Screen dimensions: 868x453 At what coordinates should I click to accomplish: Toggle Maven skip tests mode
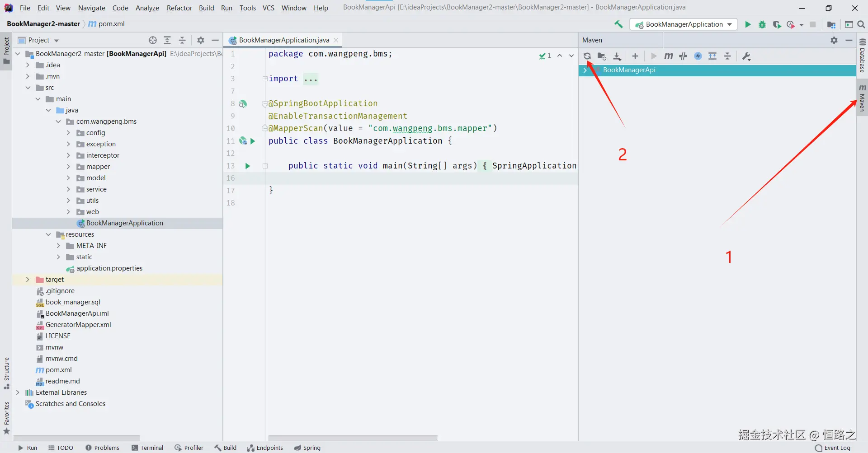coord(698,56)
